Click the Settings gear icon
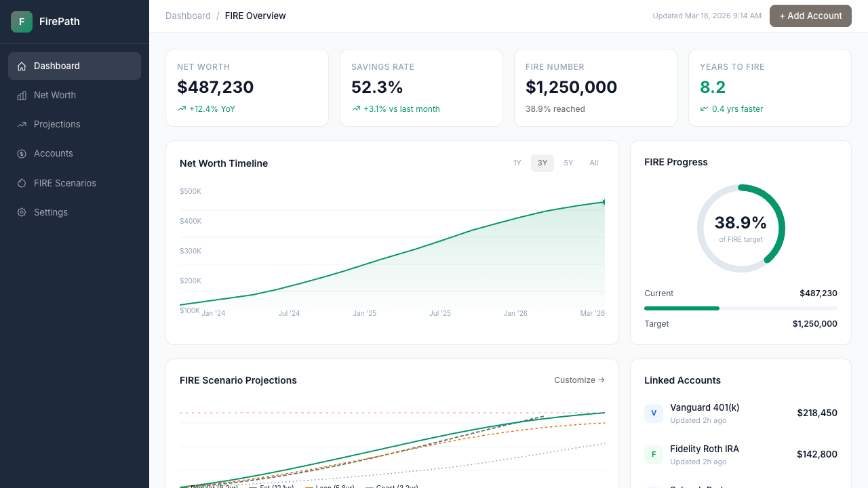The width and height of the screenshot is (868, 488). click(x=22, y=212)
